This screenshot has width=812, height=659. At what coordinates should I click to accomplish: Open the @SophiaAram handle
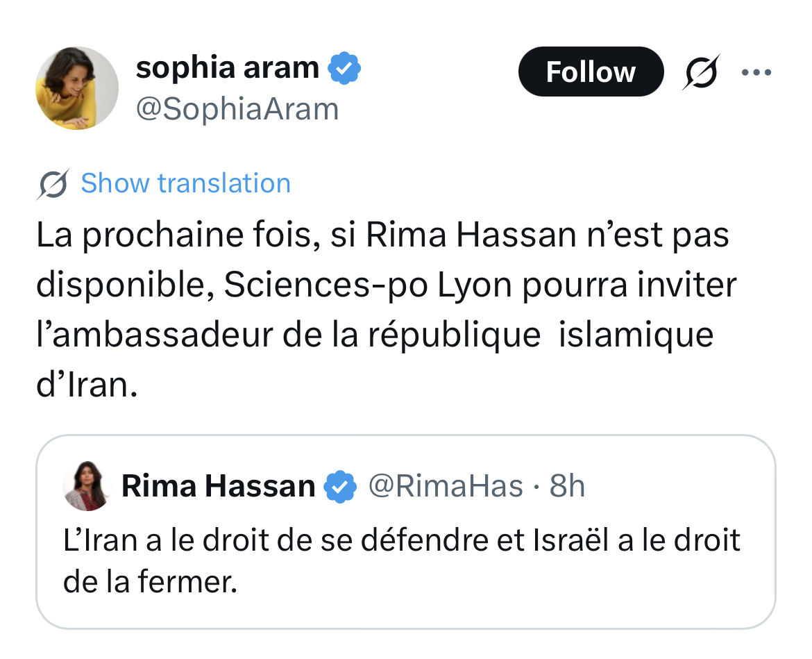[237, 109]
